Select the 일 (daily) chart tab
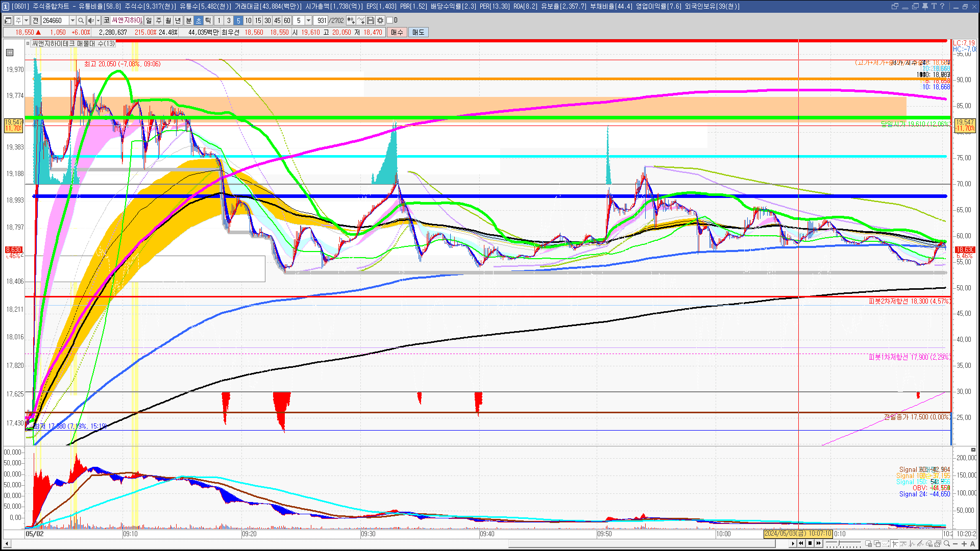Image resolution: width=980 pixels, height=551 pixels. (149, 20)
